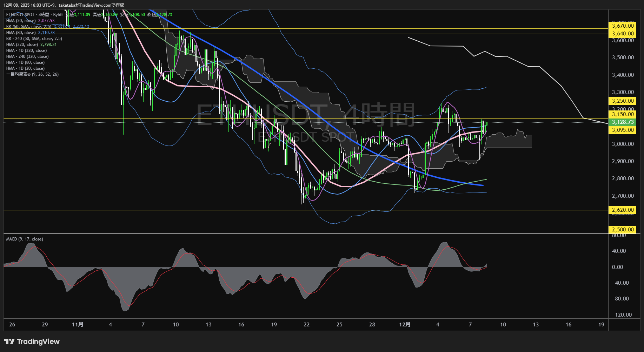Click the Ichimoku 一目均衡表 (9, 26, 52, 26) legend
This screenshot has width=644, height=352.
(x=32, y=74)
